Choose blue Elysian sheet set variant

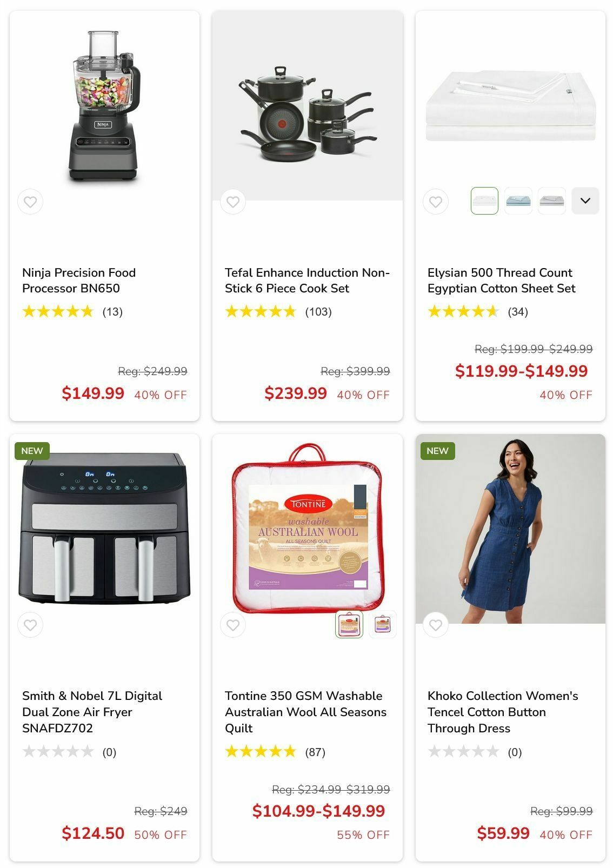518,201
